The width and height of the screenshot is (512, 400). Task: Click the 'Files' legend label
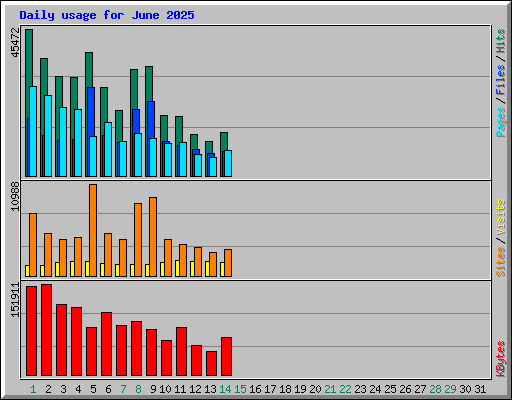pyautogui.click(x=501, y=80)
